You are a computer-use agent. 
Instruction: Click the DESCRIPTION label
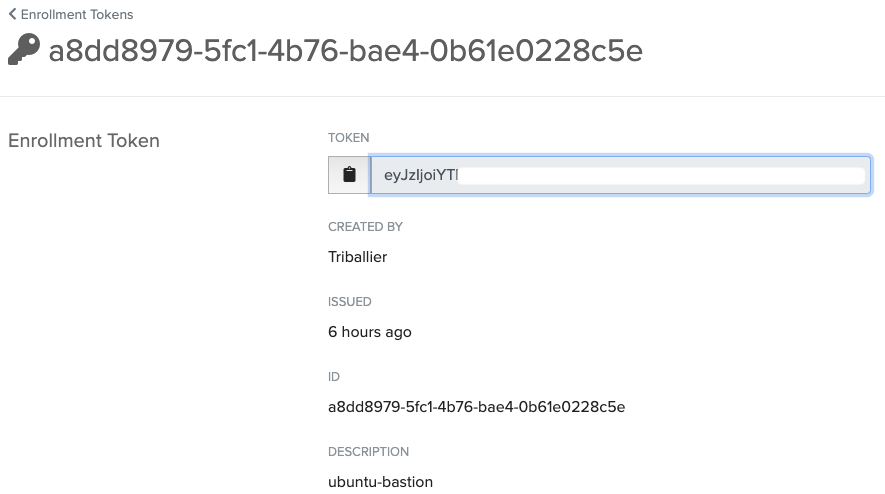368,452
